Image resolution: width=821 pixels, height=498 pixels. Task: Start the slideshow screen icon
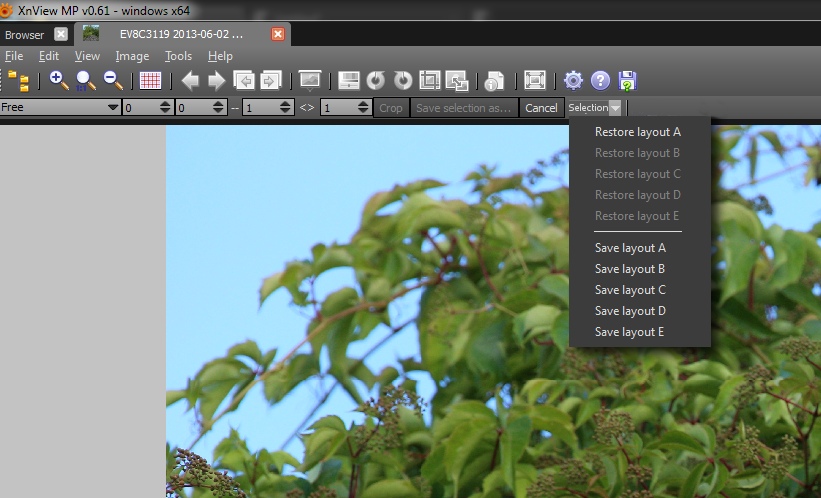[x=309, y=81]
